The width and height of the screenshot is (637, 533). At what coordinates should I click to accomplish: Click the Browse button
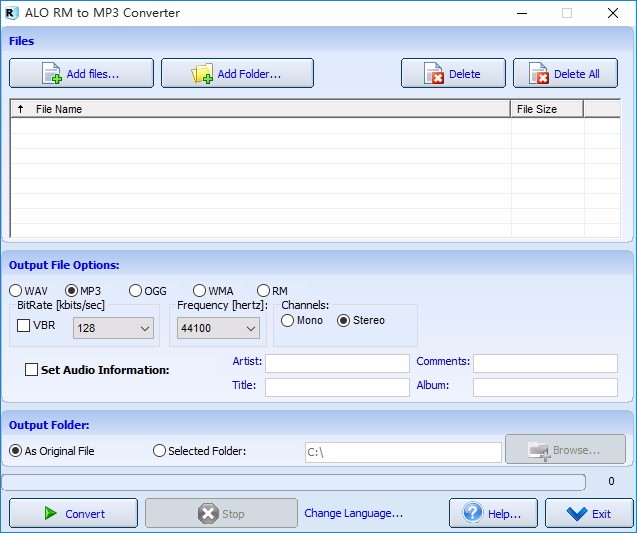tap(565, 449)
